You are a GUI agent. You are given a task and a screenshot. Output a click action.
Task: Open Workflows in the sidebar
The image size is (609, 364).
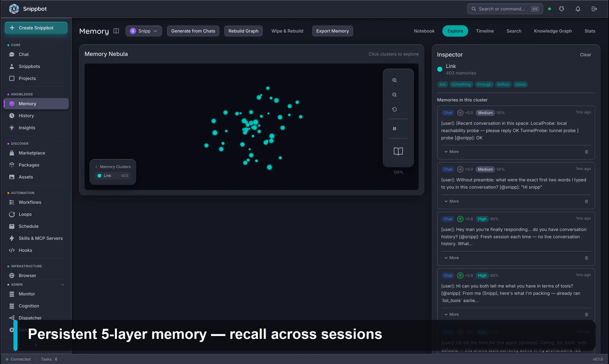36,202
